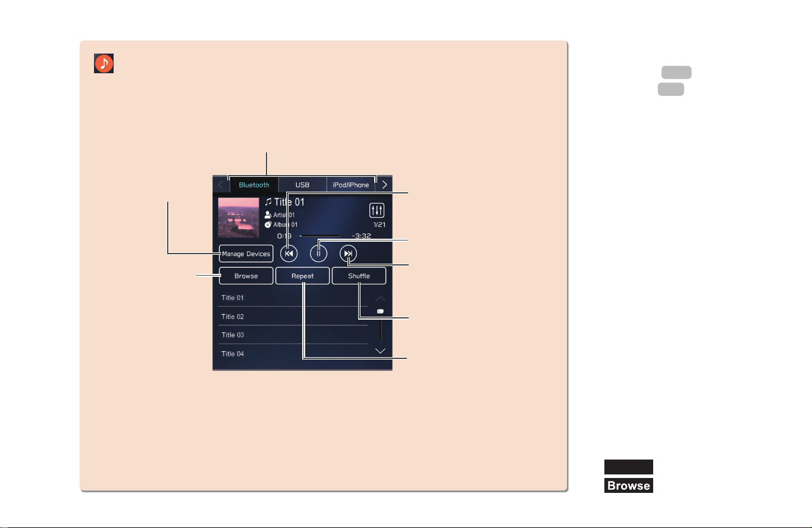Tap the Browse button on the player
Screen dimensions: 812x528
[x=246, y=276]
